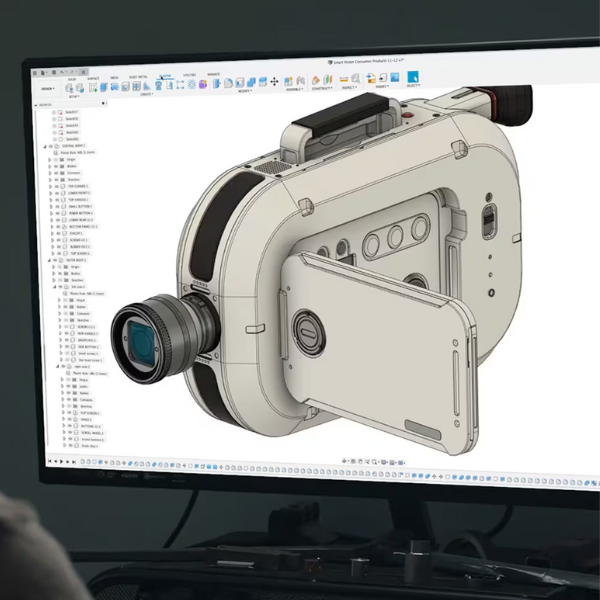Toggle visibility of CENTRAL BODY:1
Viewport: 600px width, 600px height.
51,147
